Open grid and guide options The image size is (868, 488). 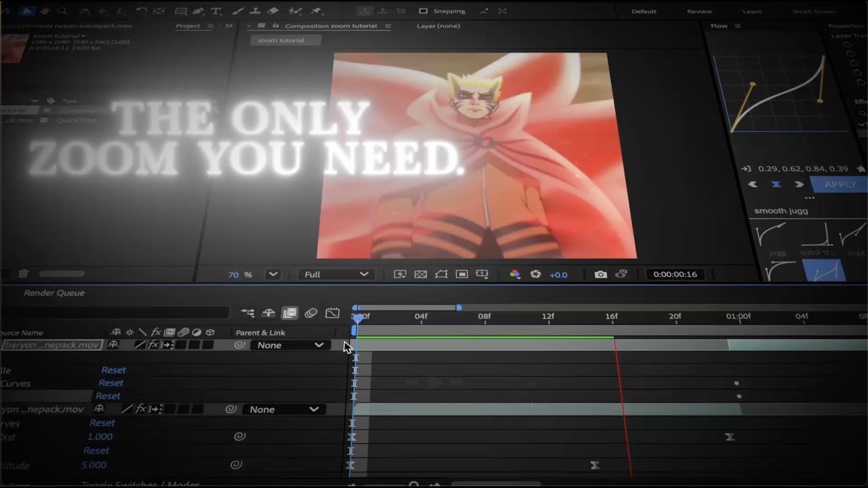point(482,274)
